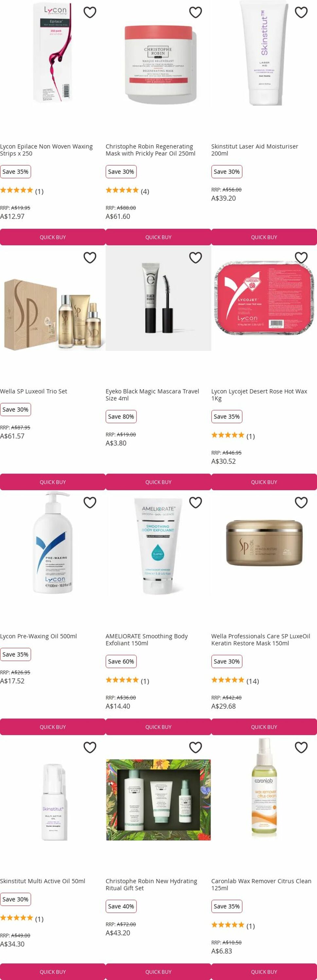The height and width of the screenshot is (980, 317).
Task: Wishlist the Eyeko Black Magic Mascara
Action: [195, 257]
